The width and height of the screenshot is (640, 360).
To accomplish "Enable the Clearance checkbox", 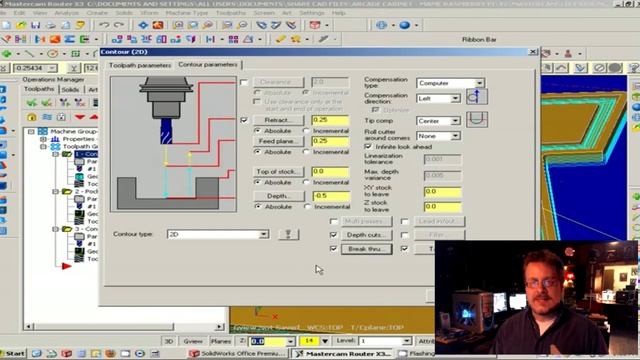I will point(244,82).
